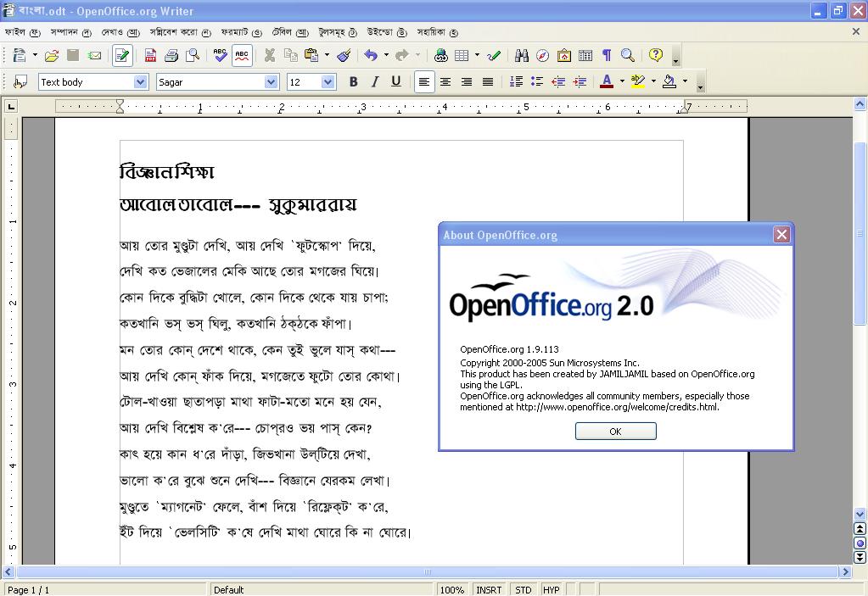Viewport: 868px width, 596px height.
Task: Show Draw Functions pencil icon
Action: click(494, 55)
